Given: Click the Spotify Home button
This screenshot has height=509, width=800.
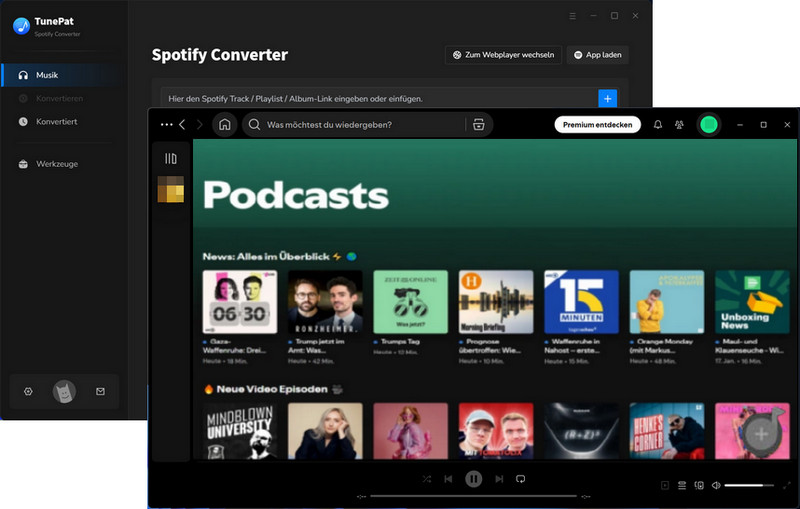Looking at the screenshot, I should click(x=224, y=124).
